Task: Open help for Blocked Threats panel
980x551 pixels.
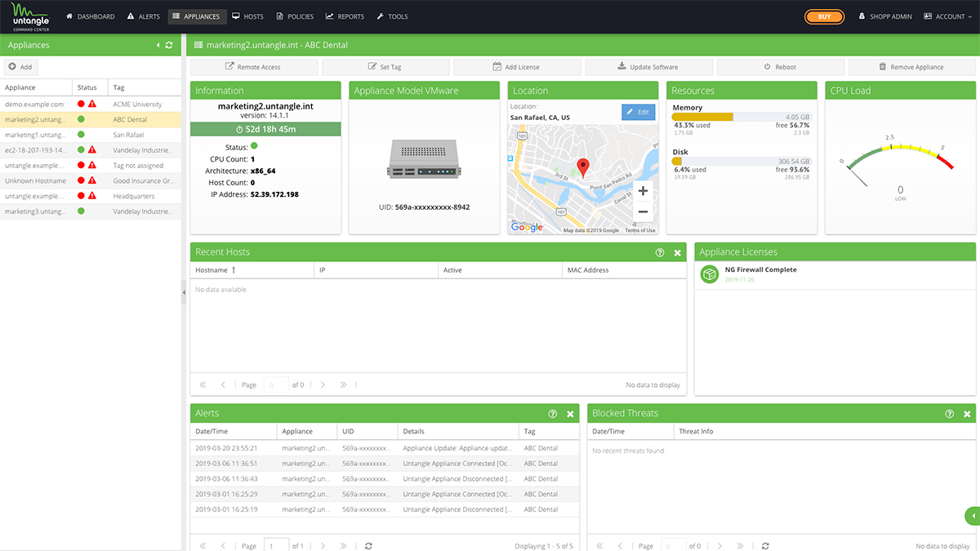Action: coord(950,414)
